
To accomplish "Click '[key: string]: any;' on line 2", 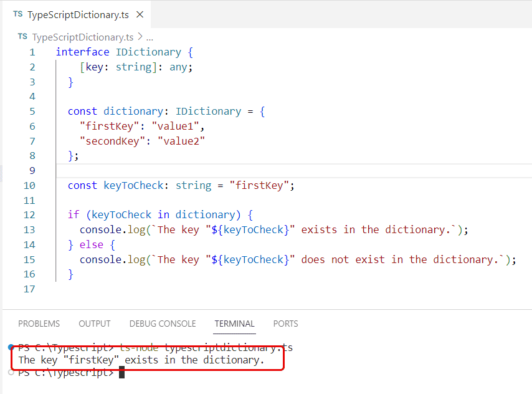I will [136, 67].
